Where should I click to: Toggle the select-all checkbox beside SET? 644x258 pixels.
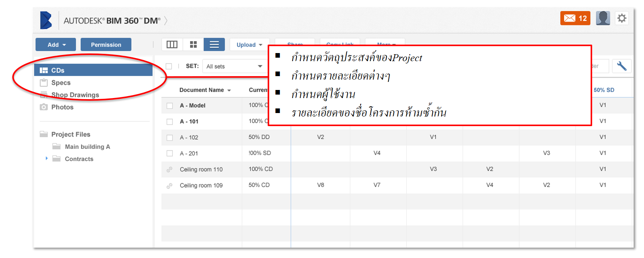(169, 66)
